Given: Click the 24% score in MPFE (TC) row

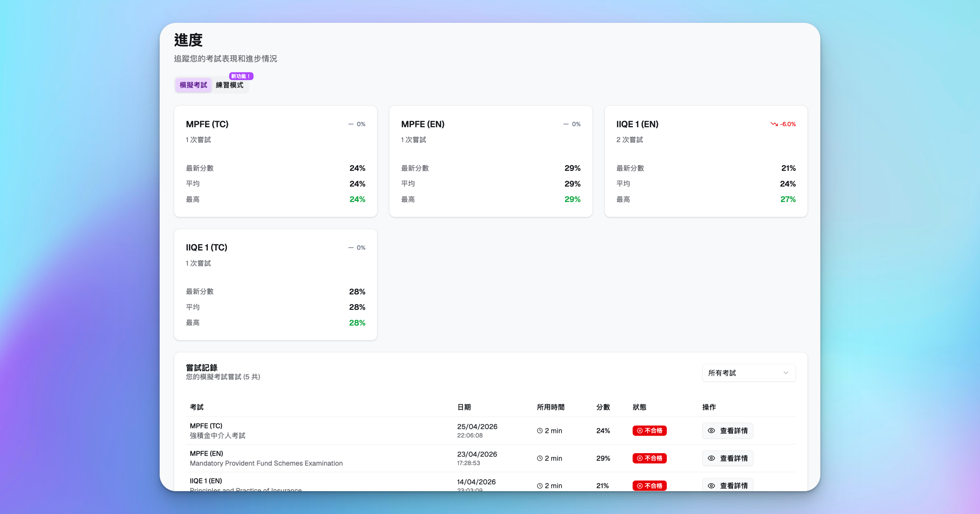Looking at the screenshot, I should coord(603,431).
